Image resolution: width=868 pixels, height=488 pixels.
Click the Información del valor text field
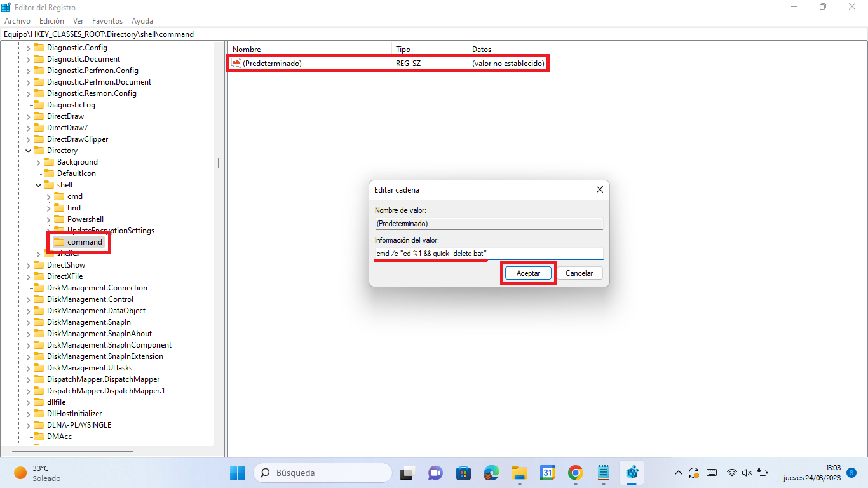(x=489, y=254)
